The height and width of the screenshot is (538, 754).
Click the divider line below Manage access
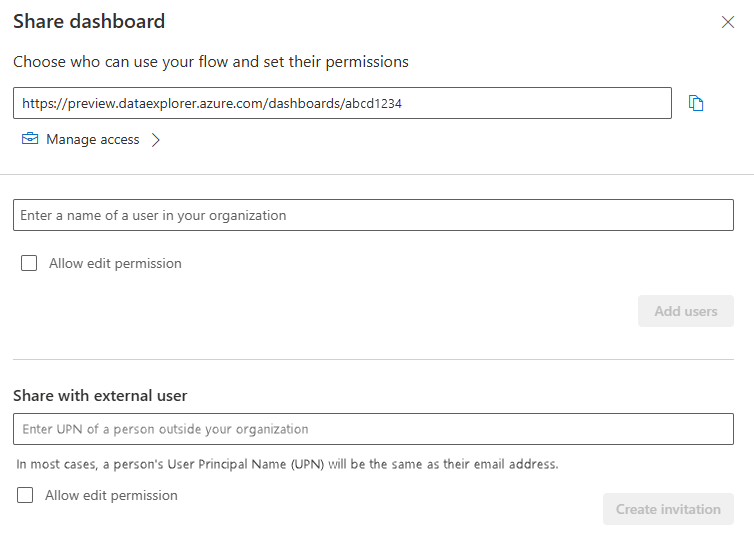coord(377,174)
